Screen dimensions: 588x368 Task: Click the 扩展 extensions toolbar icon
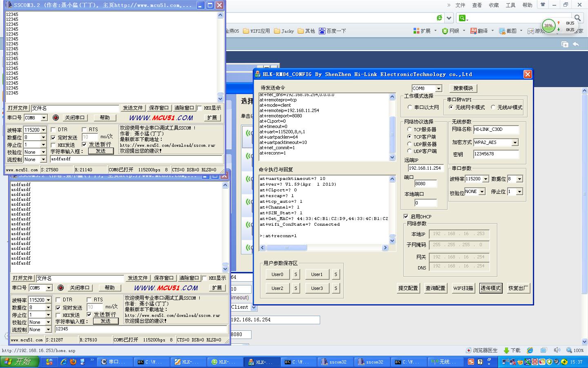422,31
